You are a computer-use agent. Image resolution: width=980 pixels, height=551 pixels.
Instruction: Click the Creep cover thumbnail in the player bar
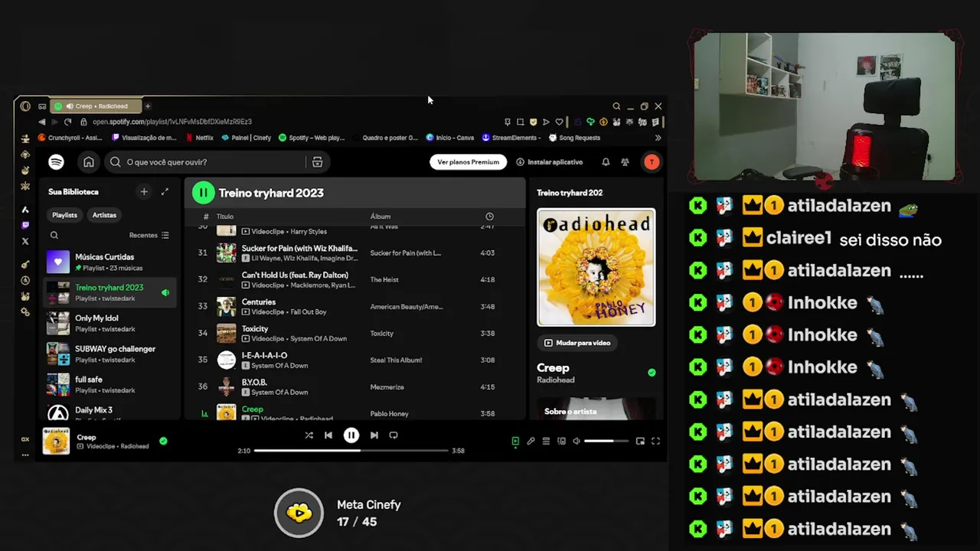tap(56, 441)
